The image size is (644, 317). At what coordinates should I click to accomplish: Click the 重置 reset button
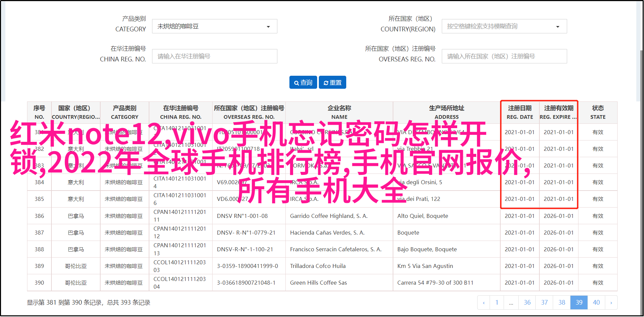(x=333, y=82)
